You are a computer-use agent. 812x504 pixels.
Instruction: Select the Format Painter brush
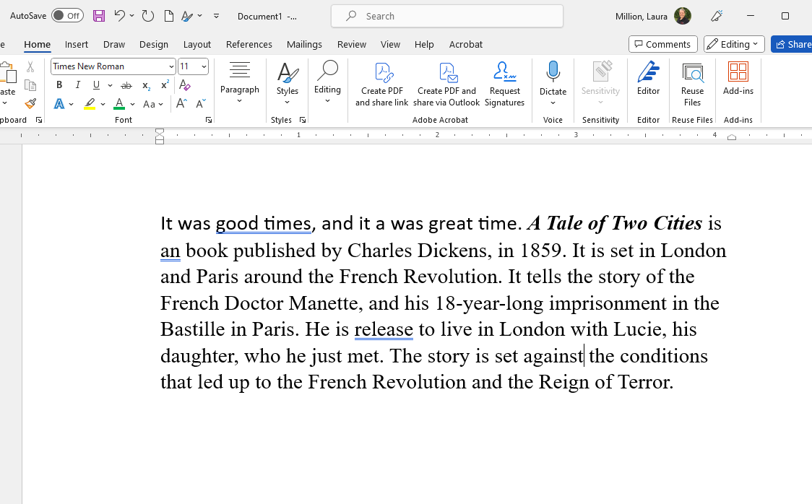coord(30,104)
